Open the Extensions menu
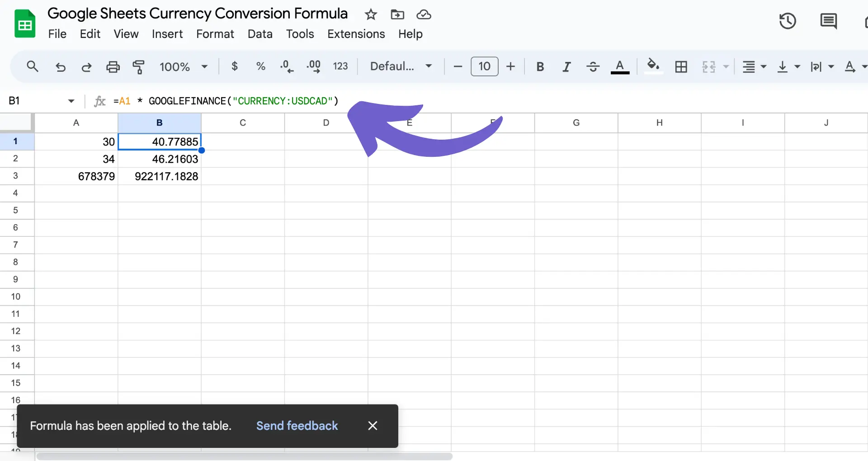Viewport: 868px width, 461px height. click(356, 34)
